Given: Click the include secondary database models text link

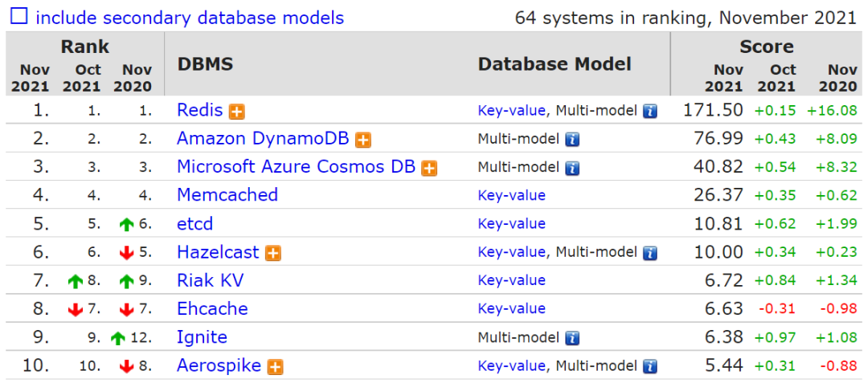Looking at the screenshot, I should click(x=190, y=18).
